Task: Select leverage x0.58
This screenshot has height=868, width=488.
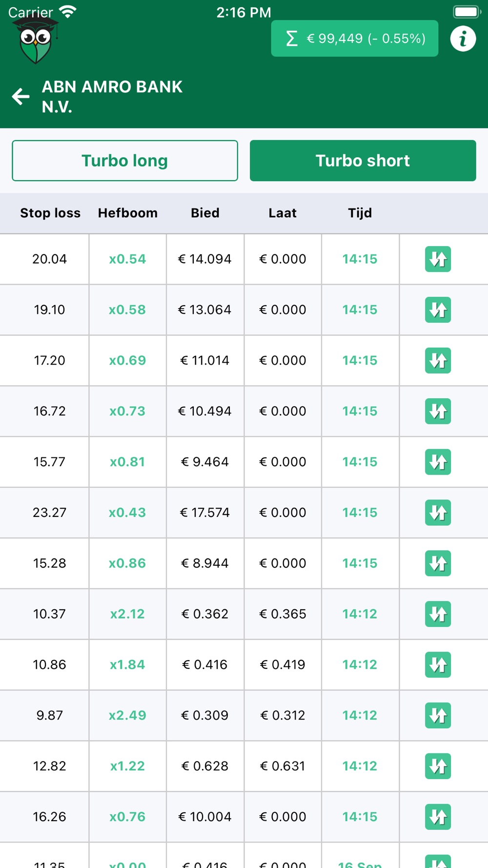Action: coord(127,310)
